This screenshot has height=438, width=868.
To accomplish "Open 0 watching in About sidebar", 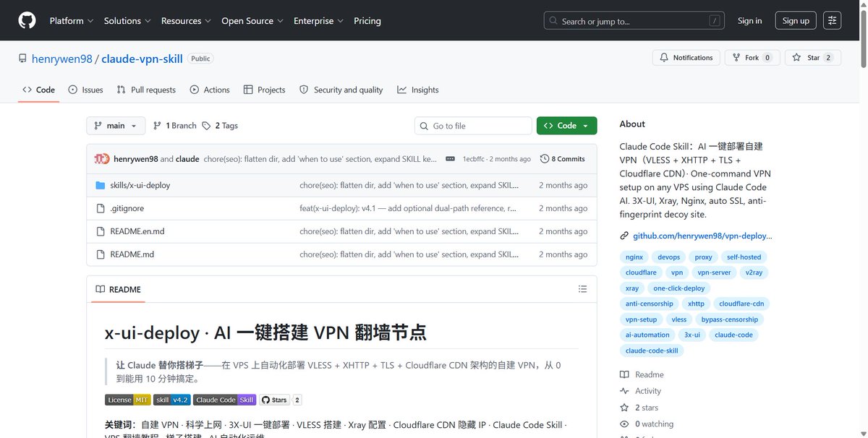I will click(647, 424).
